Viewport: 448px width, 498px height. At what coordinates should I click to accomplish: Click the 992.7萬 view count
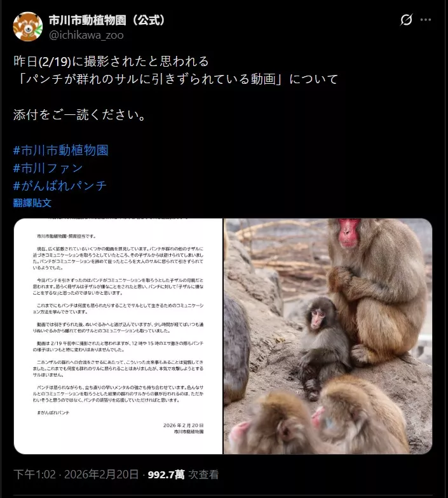point(166,474)
